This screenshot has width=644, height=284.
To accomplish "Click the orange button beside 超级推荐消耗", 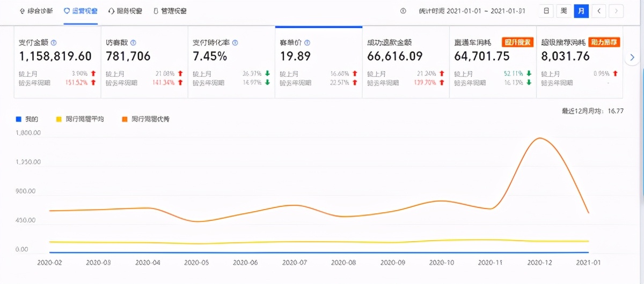I will point(604,42).
